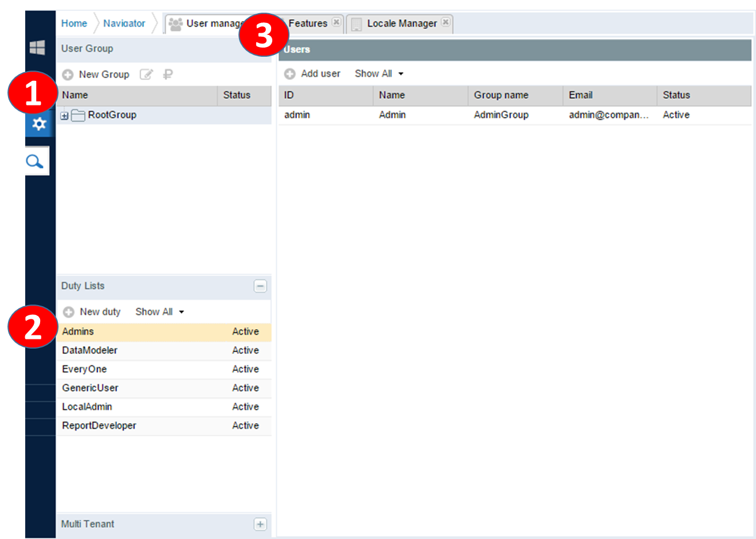Click the New duty plus icon

(69, 312)
